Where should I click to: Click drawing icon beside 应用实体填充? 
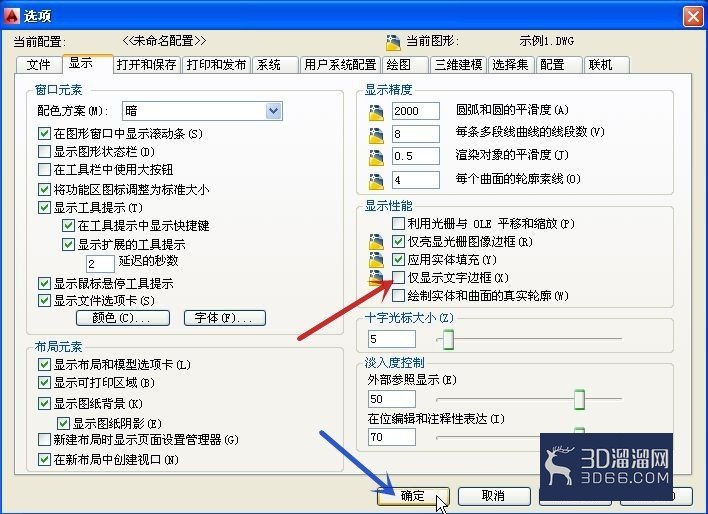[376, 260]
